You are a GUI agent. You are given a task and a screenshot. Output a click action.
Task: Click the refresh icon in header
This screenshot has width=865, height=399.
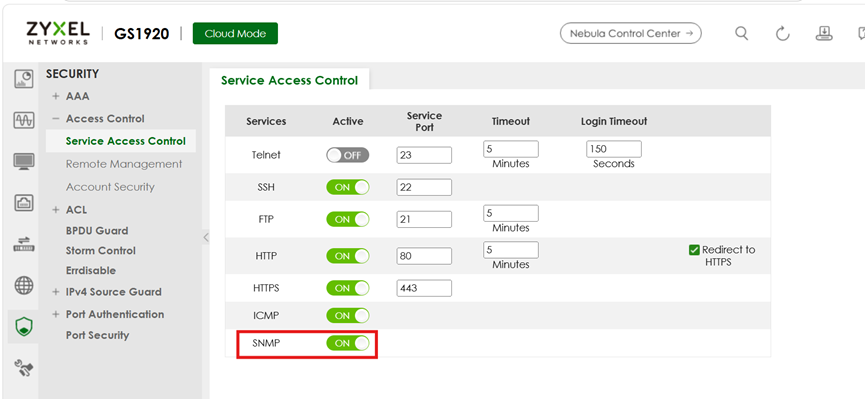(x=783, y=34)
